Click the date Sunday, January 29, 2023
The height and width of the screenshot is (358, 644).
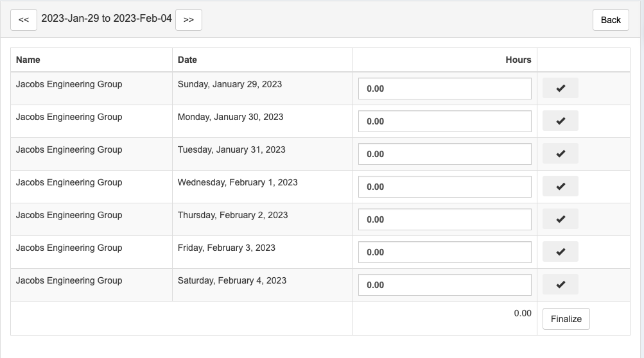coord(230,84)
